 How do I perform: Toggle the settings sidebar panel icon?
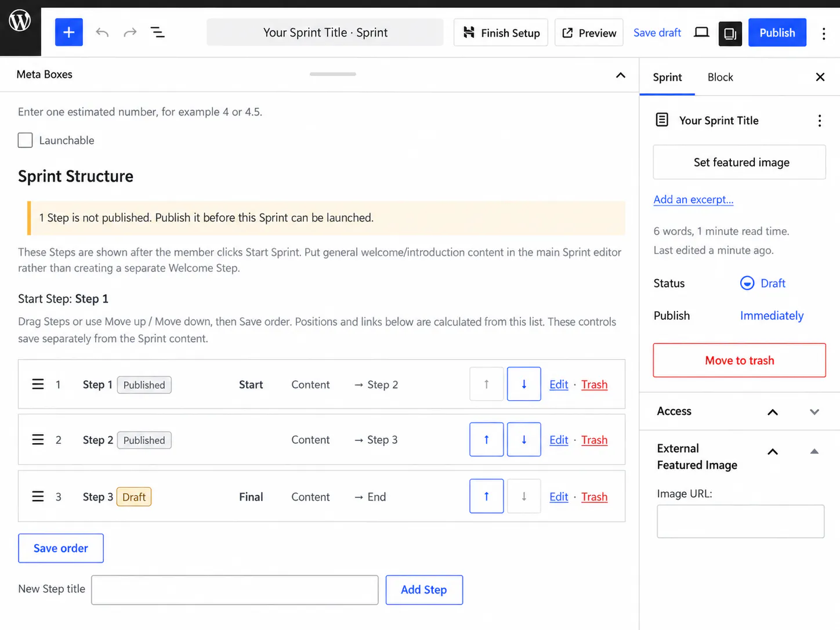730,33
